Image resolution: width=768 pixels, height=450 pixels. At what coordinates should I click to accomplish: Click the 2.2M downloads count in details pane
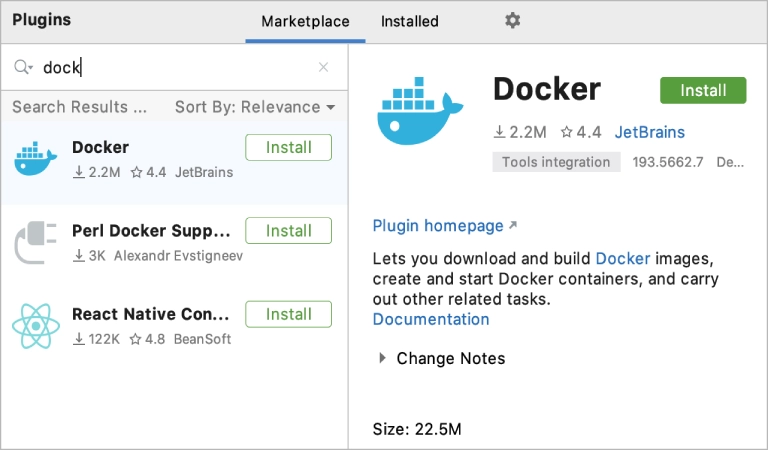pos(520,132)
